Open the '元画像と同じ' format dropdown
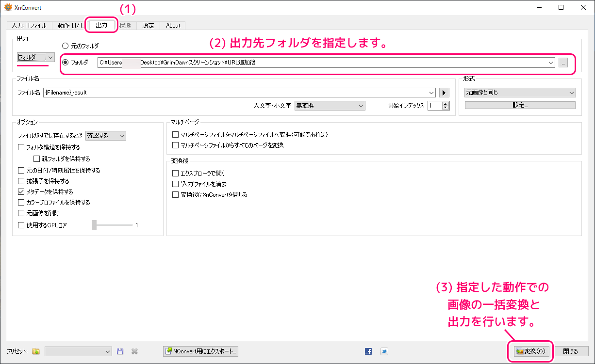This screenshot has height=364, width=595. click(x=520, y=93)
